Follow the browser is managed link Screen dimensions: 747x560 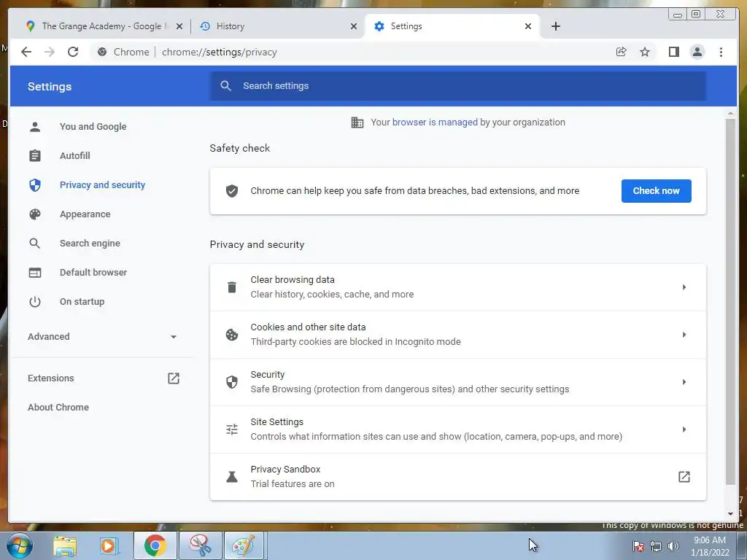(435, 122)
